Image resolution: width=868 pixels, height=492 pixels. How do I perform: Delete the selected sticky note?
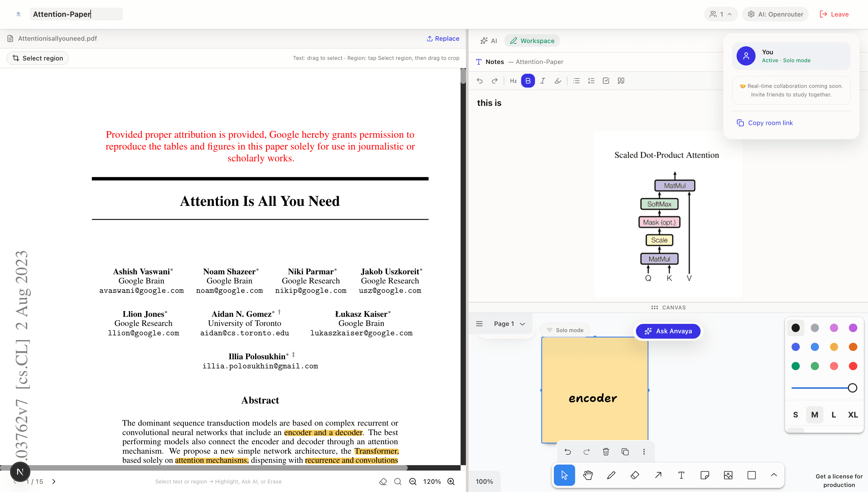click(x=606, y=452)
